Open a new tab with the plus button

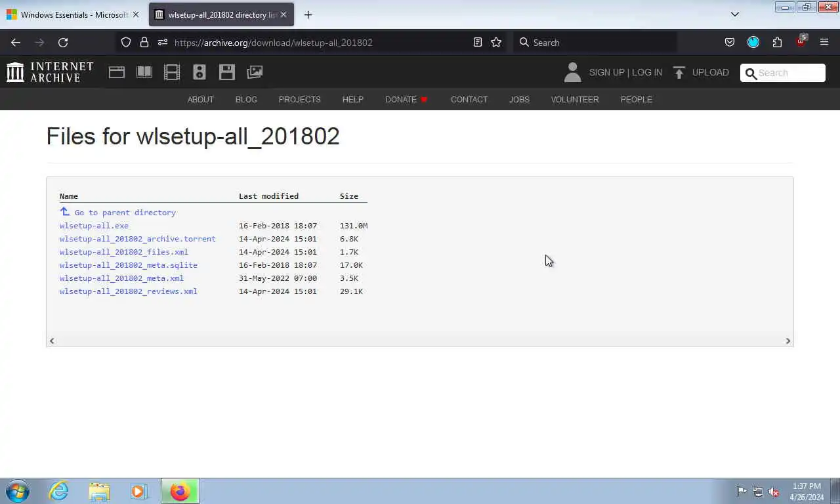[308, 14]
